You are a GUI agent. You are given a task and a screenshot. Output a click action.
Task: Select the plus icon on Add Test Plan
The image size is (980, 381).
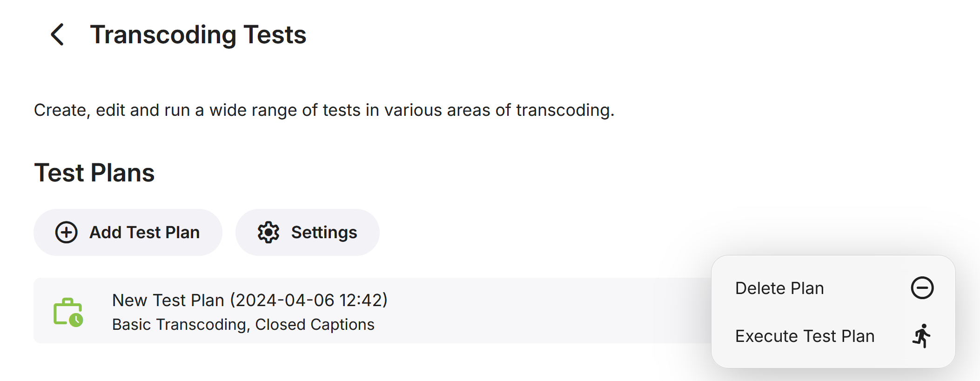(67, 232)
